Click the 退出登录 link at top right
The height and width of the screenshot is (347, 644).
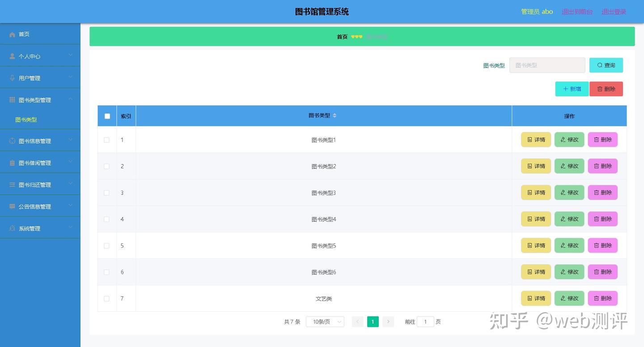click(x=614, y=12)
